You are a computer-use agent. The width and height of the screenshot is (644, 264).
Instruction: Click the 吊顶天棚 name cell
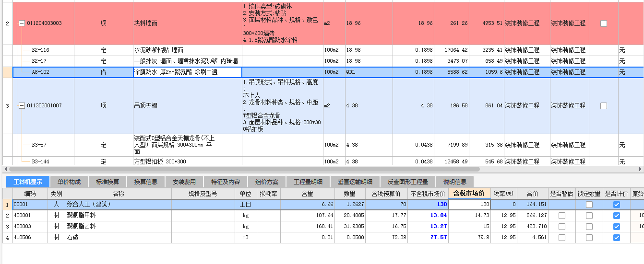coord(188,105)
